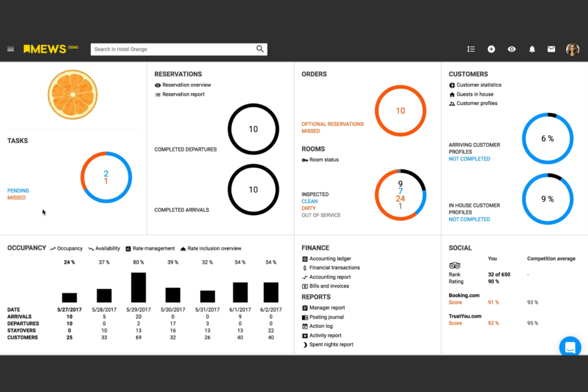
Task: Open the user profile avatar
Action: point(572,49)
